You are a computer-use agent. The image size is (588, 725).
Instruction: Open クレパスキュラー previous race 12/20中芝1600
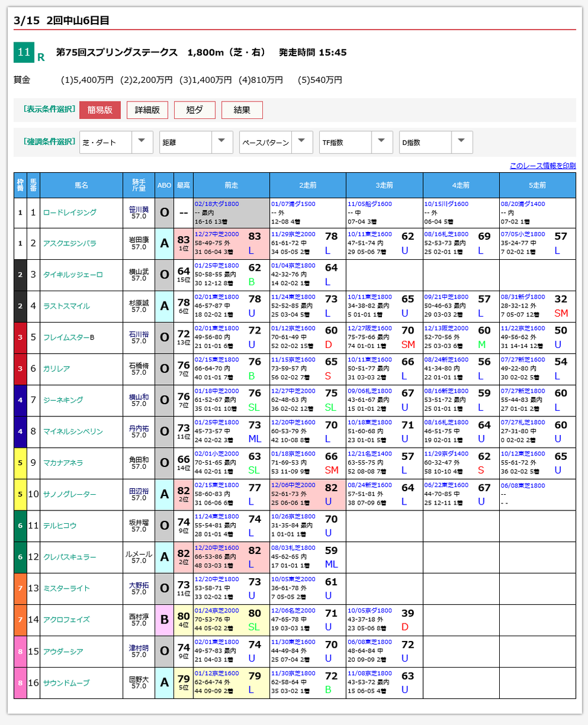pyautogui.click(x=217, y=548)
